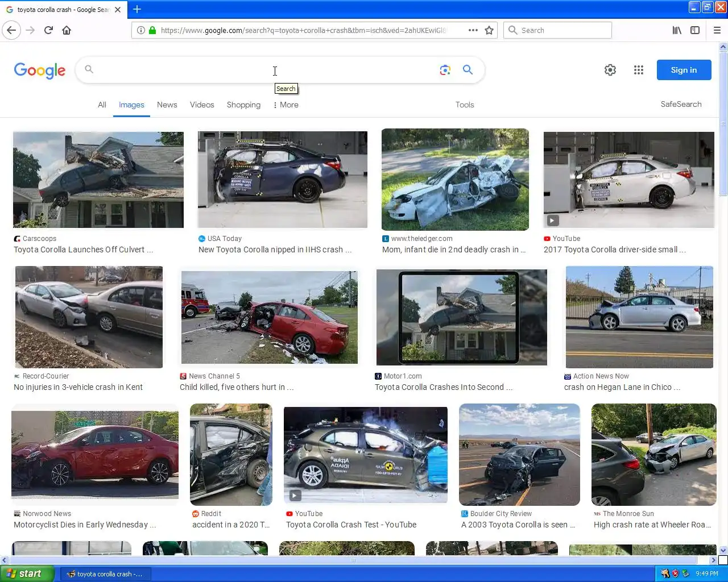Open the News Channel 5 red car image
728x582 pixels.
270,317
